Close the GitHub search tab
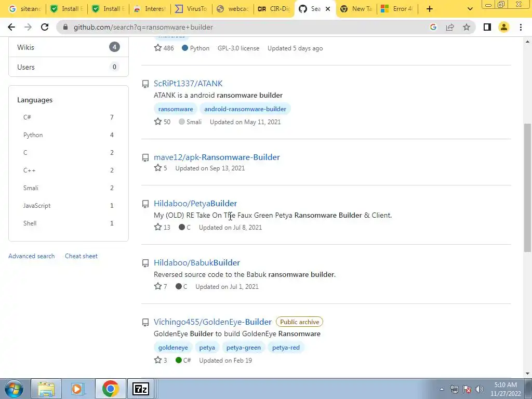The width and height of the screenshot is (532, 399). (x=328, y=9)
